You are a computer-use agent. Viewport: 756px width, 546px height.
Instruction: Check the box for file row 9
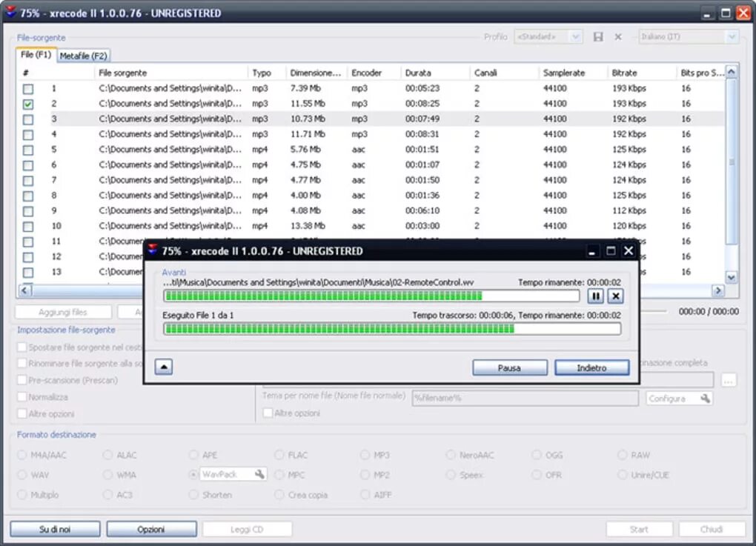(x=28, y=211)
